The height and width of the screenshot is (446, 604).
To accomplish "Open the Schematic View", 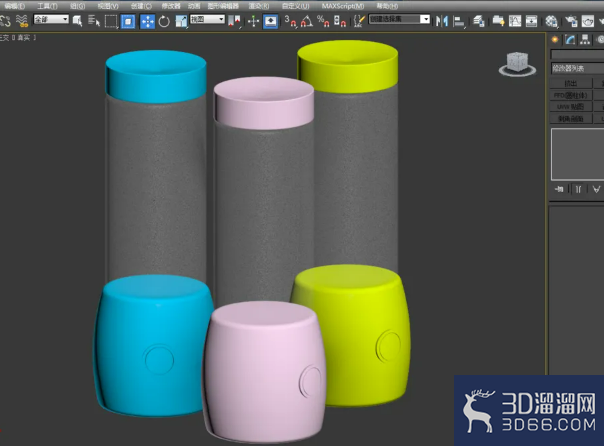I will point(532,21).
